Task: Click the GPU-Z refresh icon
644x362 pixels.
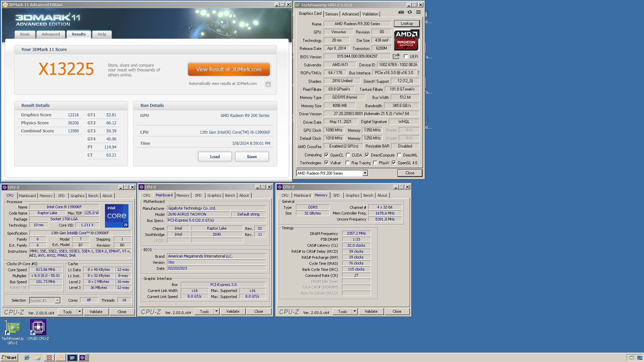Action: coord(410,12)
